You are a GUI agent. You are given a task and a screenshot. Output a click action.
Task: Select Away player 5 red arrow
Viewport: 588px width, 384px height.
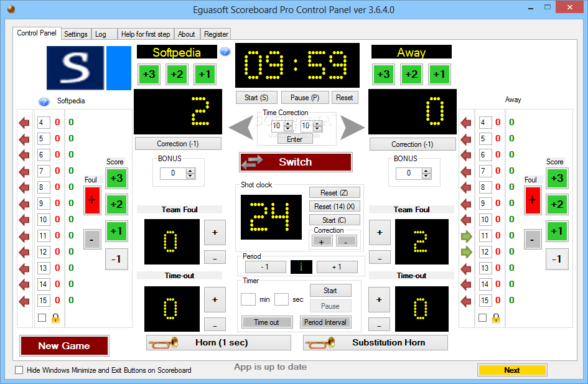pyautogui.click(x=466, y=139)
